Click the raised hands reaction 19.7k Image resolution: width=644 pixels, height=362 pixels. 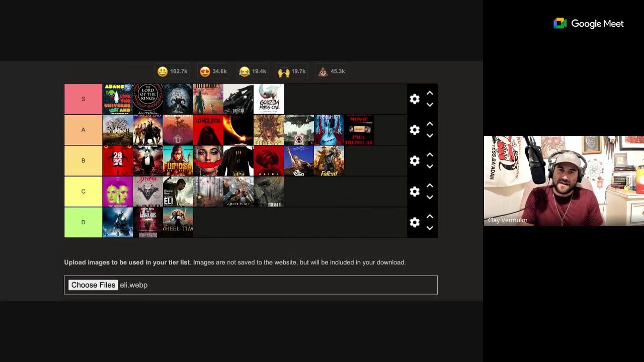[292, 71]
